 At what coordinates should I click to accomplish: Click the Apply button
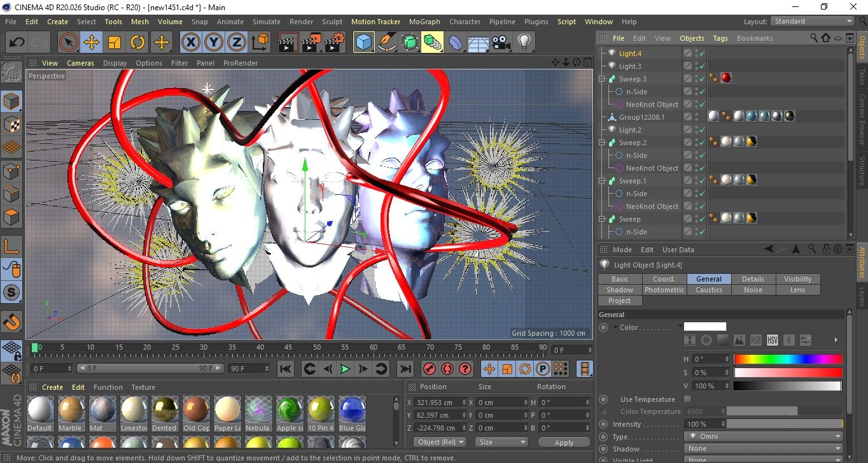tap(564, 442)
